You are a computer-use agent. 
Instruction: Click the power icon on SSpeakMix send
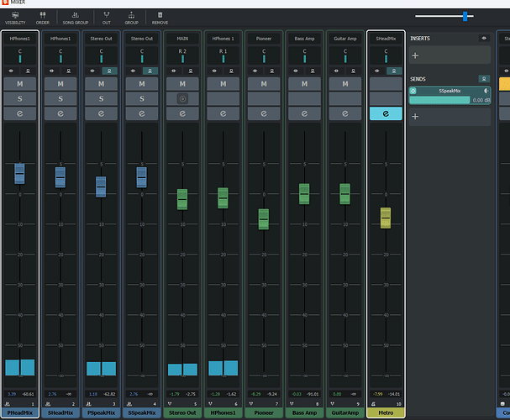coord(413,91)
